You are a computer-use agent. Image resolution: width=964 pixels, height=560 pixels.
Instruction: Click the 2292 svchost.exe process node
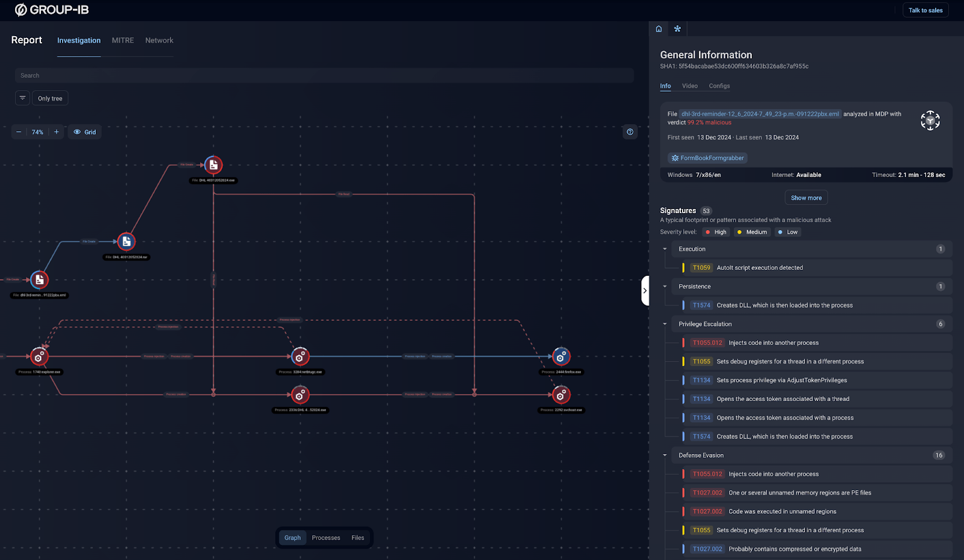[561, 395]
